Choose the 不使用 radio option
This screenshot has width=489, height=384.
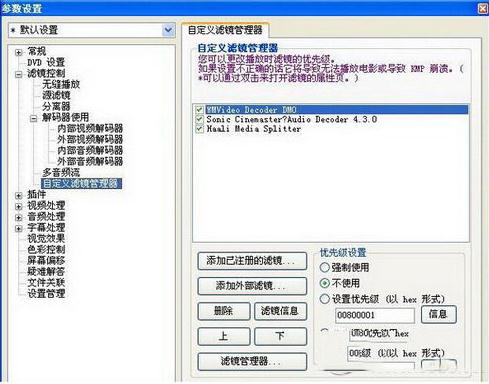point(324,283)
